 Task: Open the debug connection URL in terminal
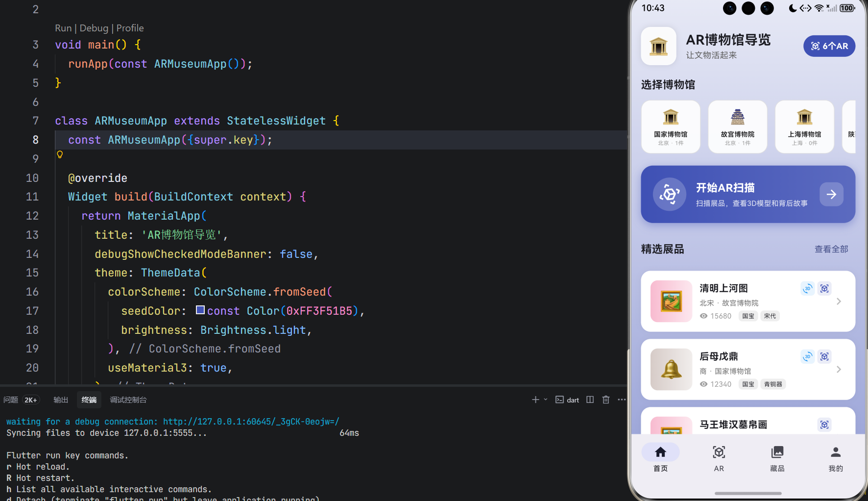coord(251,422)
